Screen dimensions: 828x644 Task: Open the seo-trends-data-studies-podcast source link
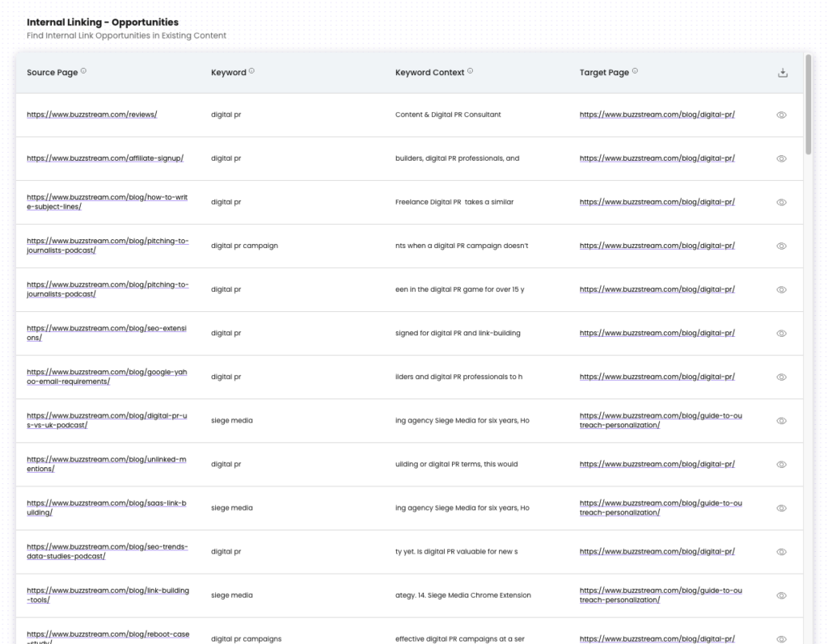click(x=107, y=551)
